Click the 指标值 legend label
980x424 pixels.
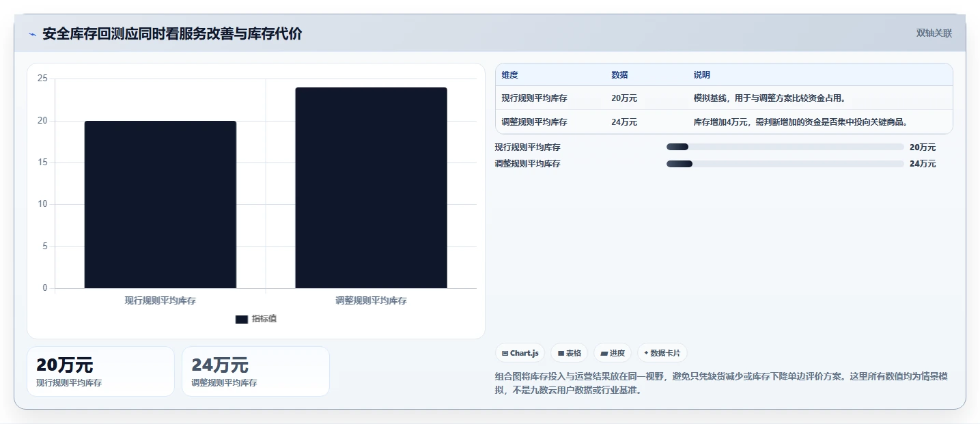[264, 319]
